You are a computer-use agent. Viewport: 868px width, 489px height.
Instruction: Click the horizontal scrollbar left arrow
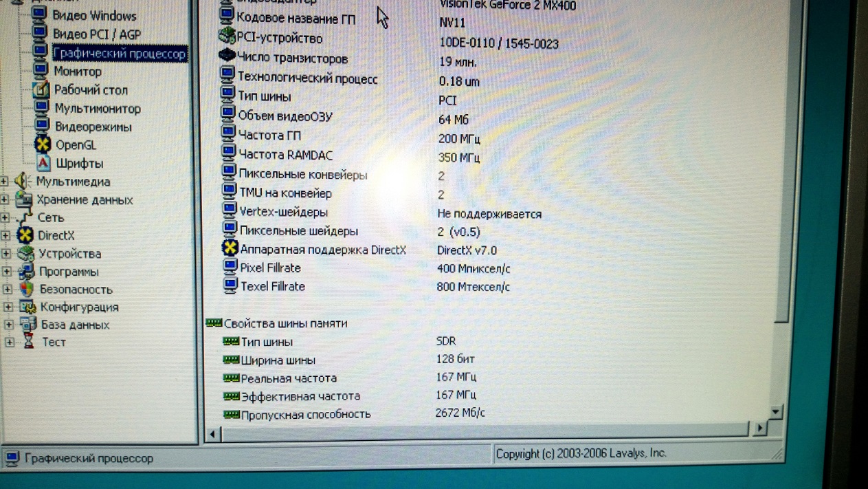click(212, 433)
